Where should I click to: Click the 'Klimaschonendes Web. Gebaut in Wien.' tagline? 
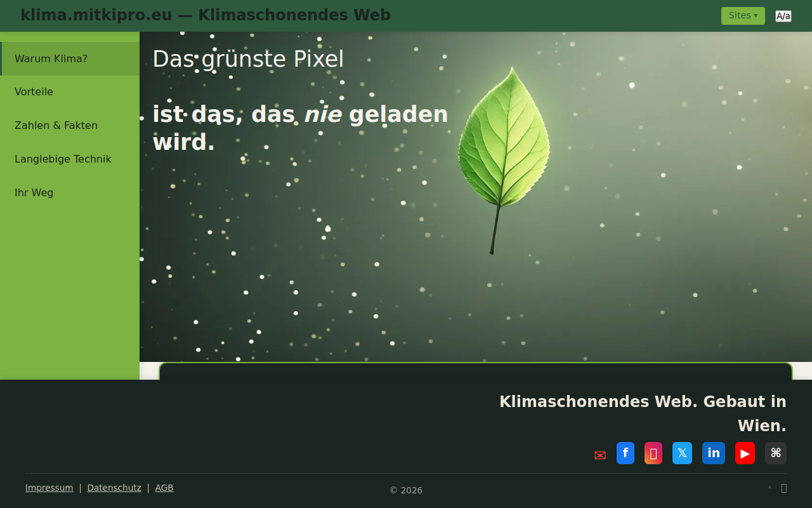(643, 413)
